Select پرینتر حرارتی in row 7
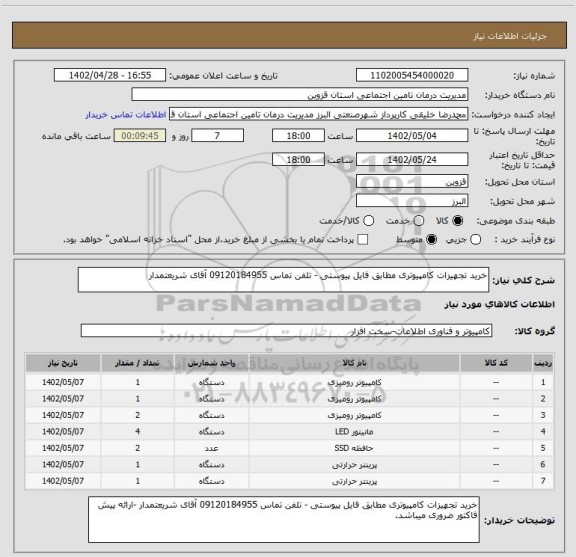 pyautogui.click(x=354, y=481)
